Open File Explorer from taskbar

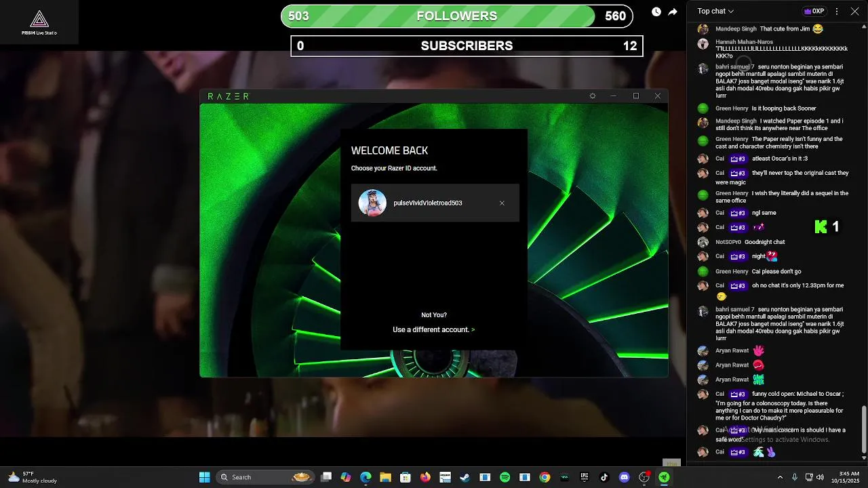[x=385, y=477]
